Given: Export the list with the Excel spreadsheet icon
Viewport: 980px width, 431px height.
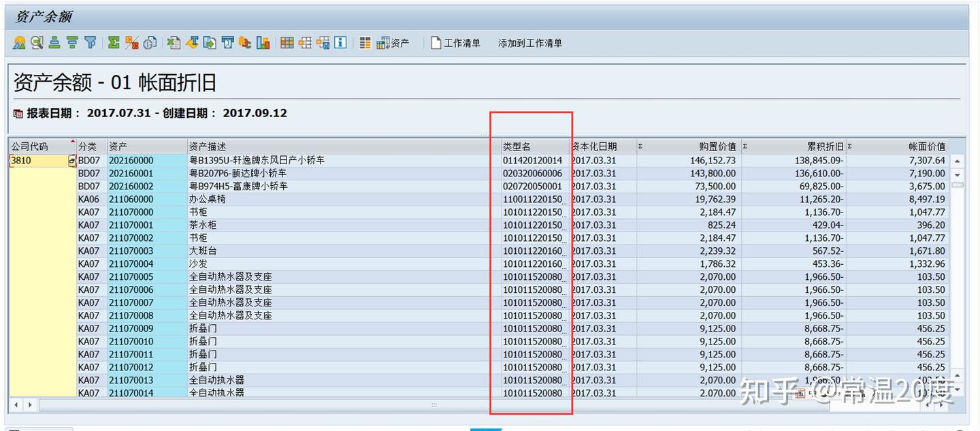Looking at the screenshot, I should [x=173, y=42].
